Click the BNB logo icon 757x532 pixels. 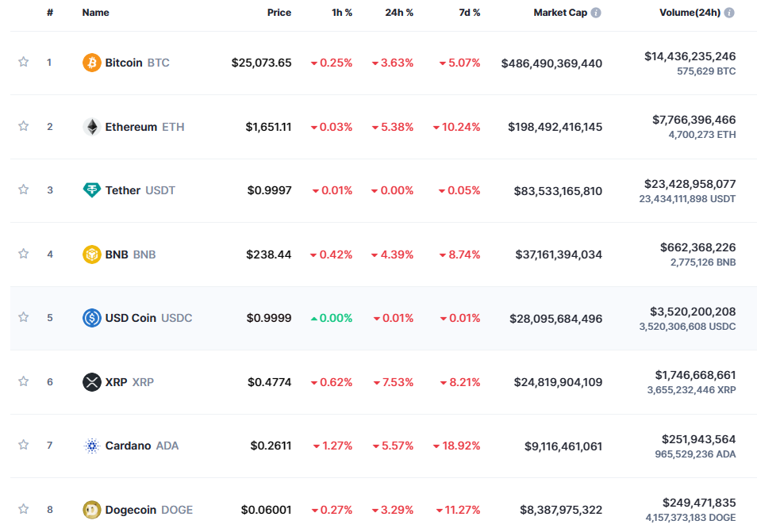coord(92,255)
